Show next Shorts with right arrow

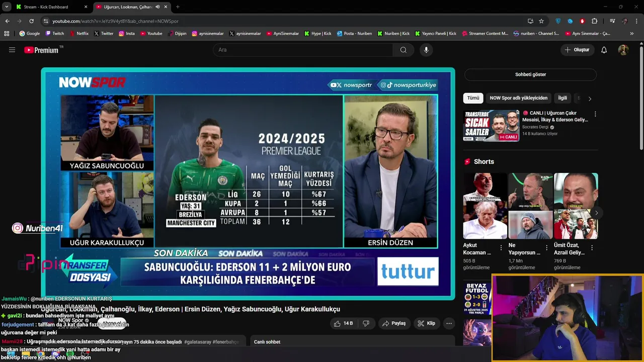[596, 213]
